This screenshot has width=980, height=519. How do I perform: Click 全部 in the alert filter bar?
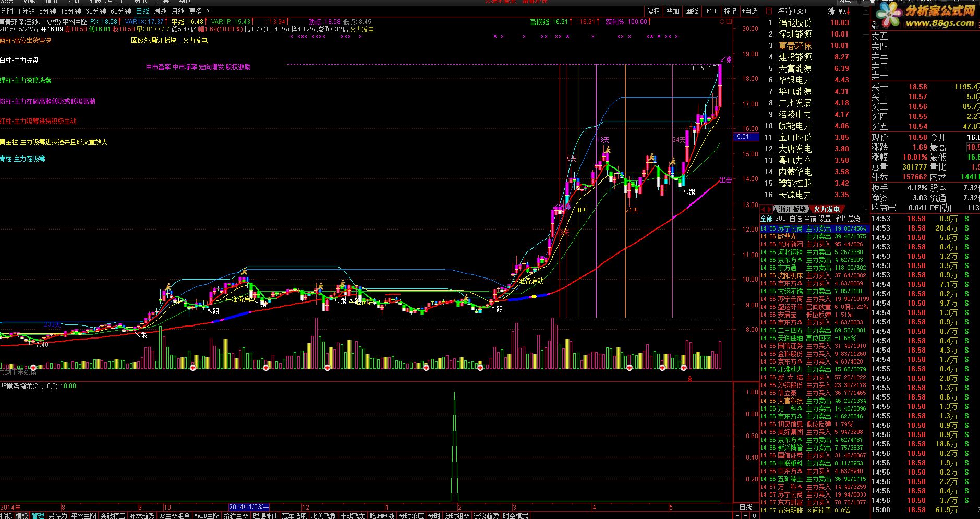[x=766, y=219]
